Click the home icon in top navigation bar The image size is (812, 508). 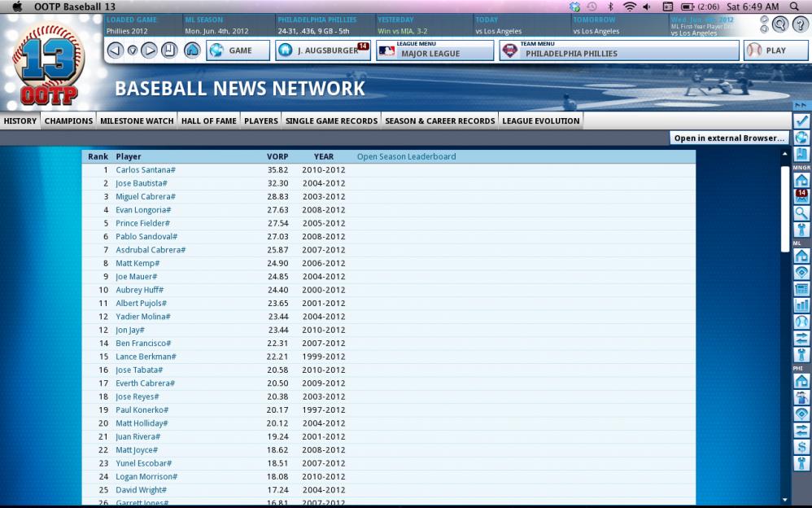(x=192, y=50)
